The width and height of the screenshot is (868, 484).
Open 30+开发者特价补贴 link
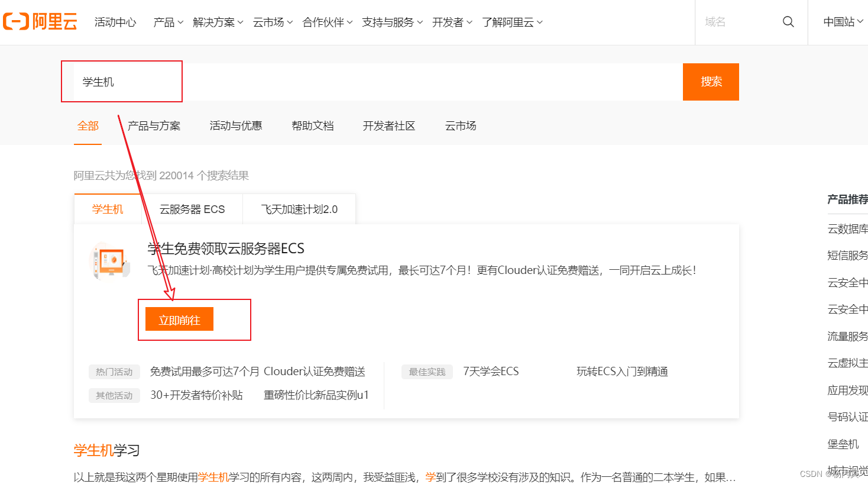196,395
